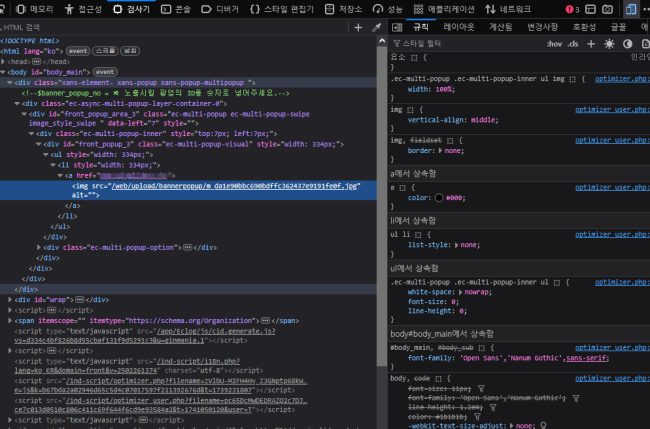Click the event badge on body element
The height and width of the screenshot is (429, 650).
(x=105, y=72)
